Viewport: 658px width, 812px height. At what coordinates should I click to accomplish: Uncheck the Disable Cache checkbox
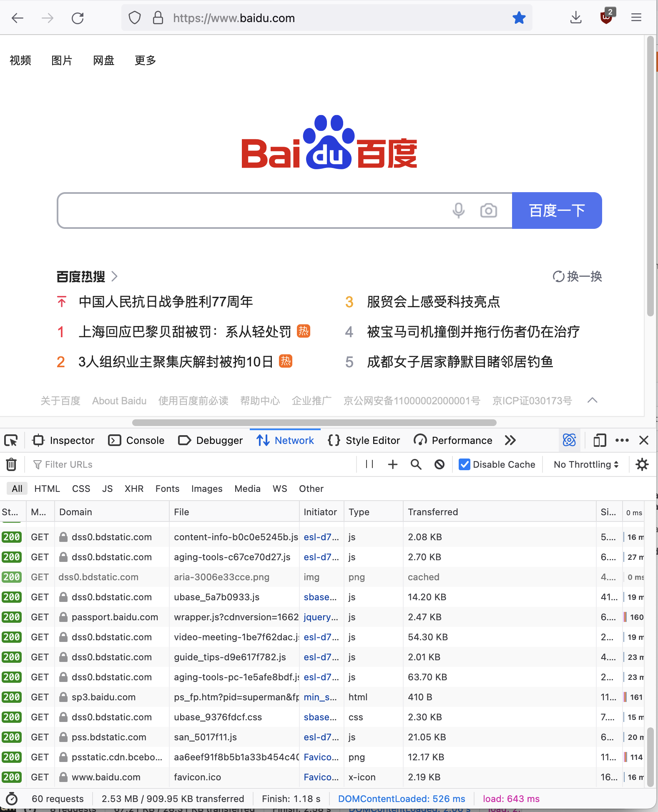click(x=465, y=464)
